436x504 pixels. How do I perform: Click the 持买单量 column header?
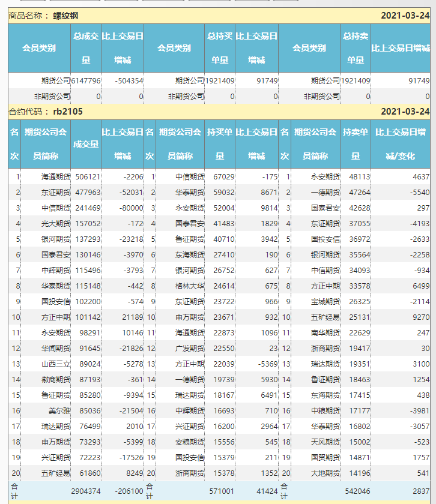pyautogui.click(x=220, y=144)
